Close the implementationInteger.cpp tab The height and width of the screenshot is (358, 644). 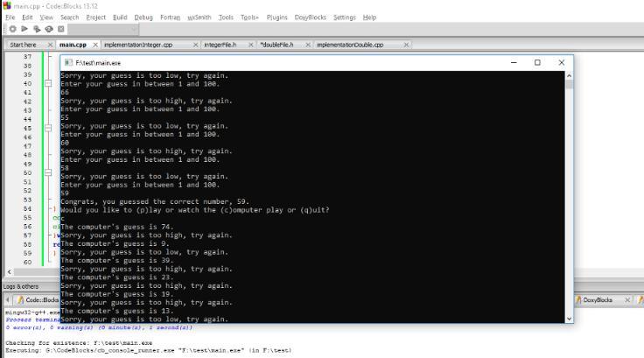[x=195, y=45]
